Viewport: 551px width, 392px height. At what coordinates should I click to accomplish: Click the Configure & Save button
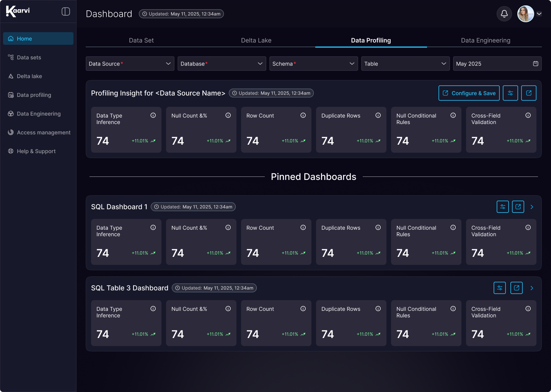[x=469, y=93]
